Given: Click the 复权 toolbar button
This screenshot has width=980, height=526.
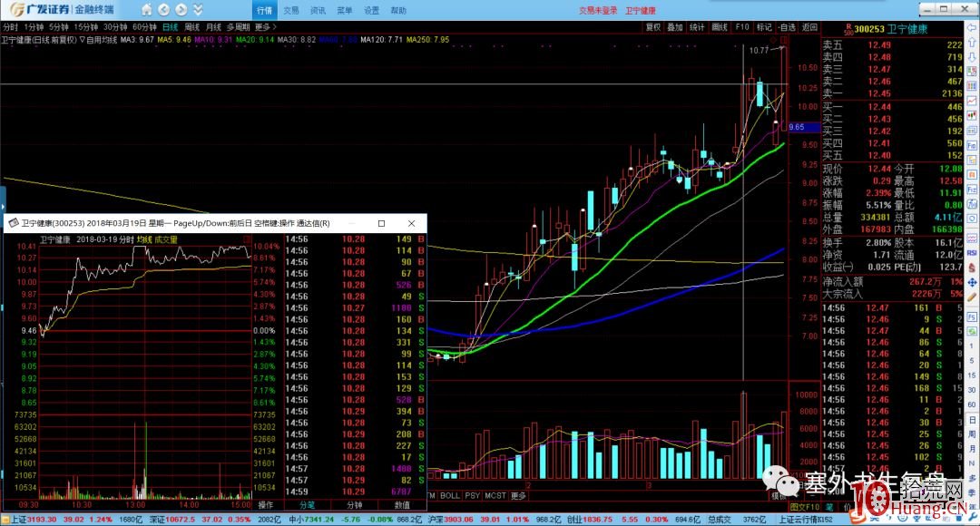Looking at the screenshot, I should coord(653,27).
